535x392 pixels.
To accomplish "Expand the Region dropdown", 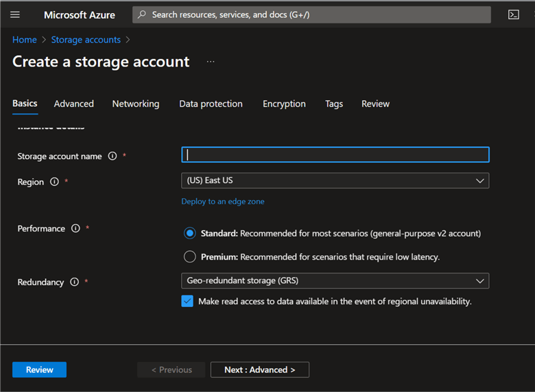I will click(x=479, y=181).
